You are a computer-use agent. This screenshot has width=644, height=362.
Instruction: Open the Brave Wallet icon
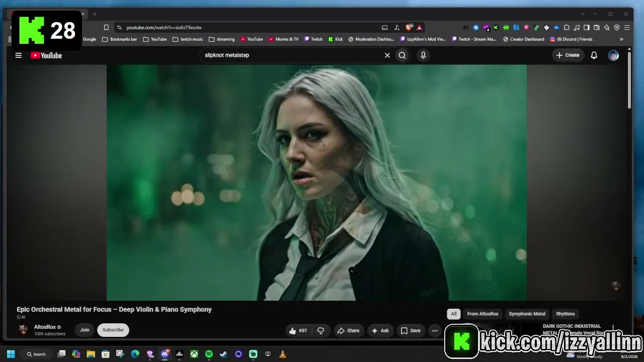pos(597,28)
